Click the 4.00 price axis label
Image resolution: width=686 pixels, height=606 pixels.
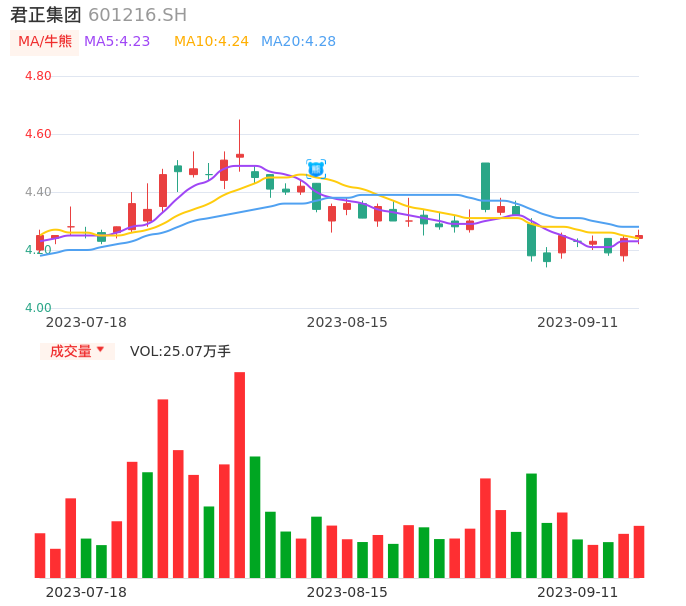[38, 308]
